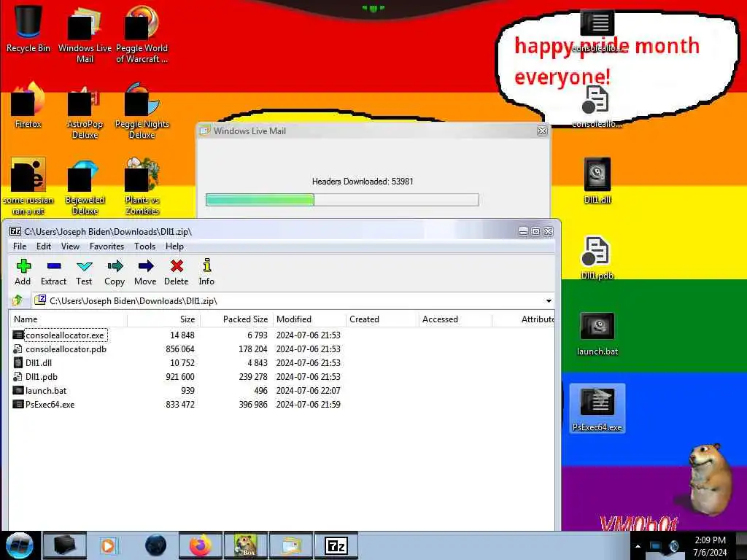The width and height of the screenshot is (747, 560).
Task: Select the Dll1.pdb desktop icon
Action: (x=597, y=257)
